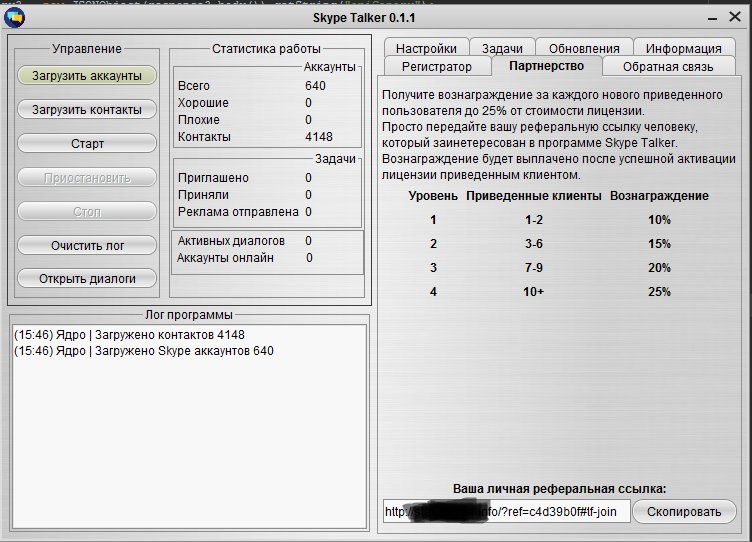Minimize the Skype Talker window
752x542 pixels.
(x=713, y=18)
